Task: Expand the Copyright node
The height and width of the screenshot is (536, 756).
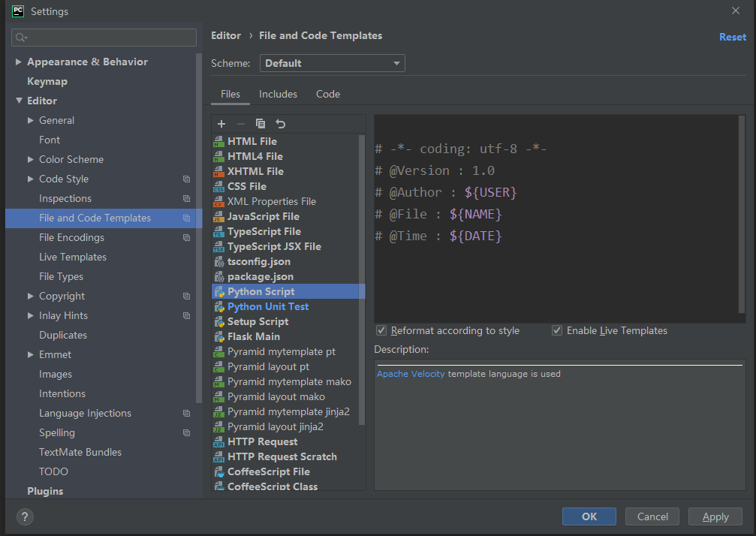Action: (30, 296)
